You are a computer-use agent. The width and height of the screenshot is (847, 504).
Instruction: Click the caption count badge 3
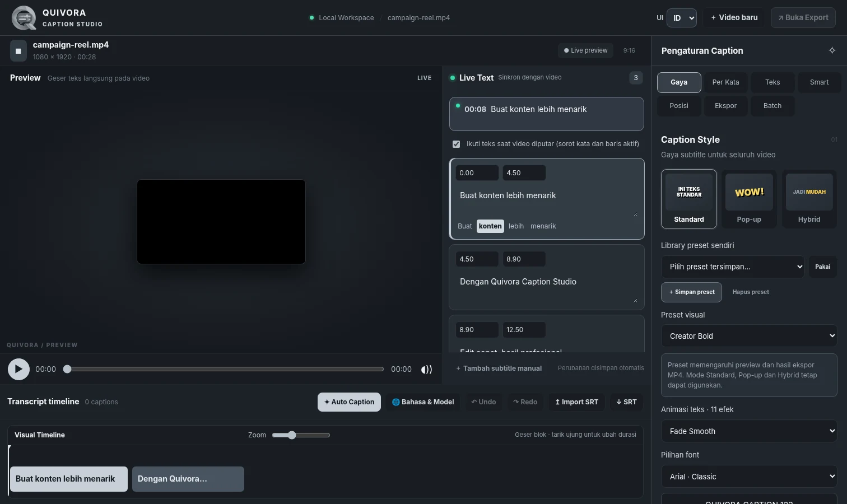pos(635,78)
